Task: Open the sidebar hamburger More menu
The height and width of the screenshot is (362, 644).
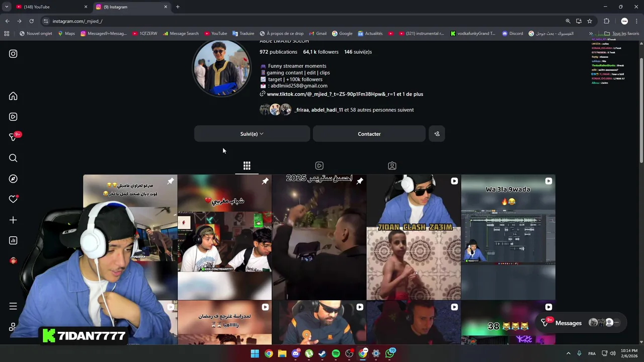Action: click(13, 306)
